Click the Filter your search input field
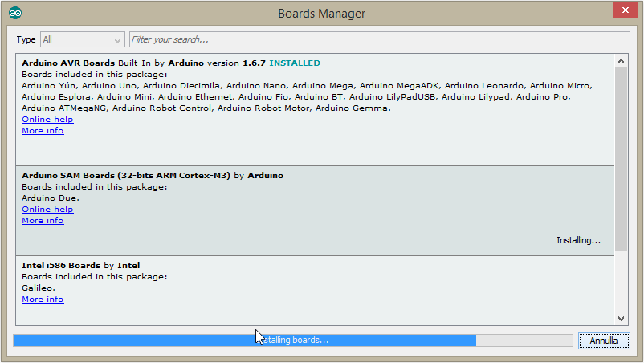The height and width of the screenshot is (363, 644). tap(380, 39)
